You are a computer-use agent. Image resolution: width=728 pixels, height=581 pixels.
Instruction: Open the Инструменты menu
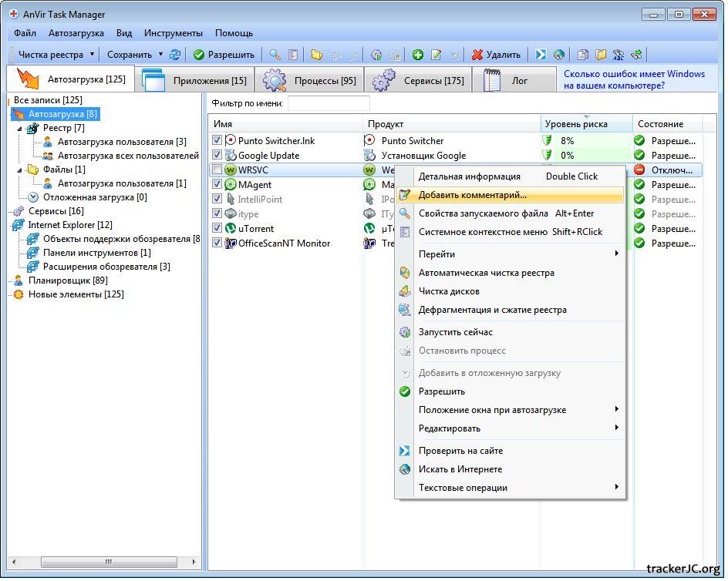tap(173, 33)
